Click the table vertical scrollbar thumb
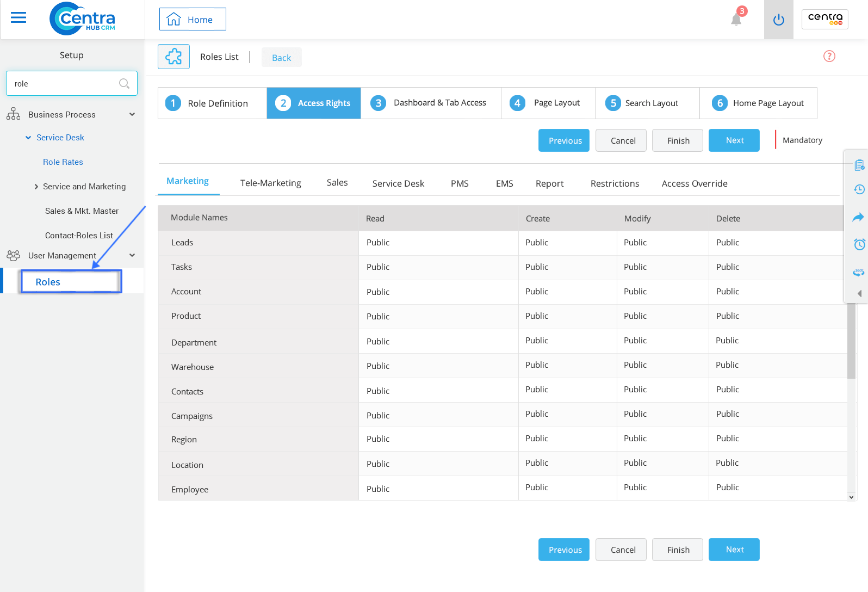 click(851, 340)
